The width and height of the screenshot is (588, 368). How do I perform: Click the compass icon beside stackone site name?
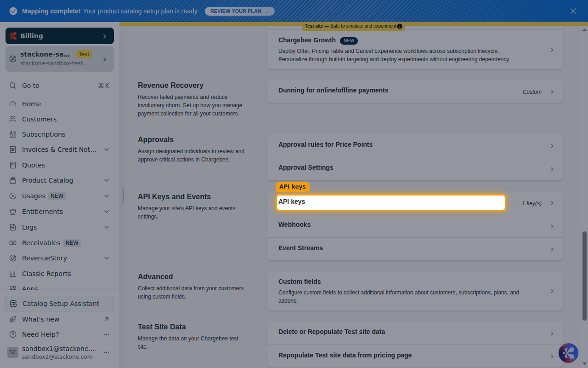13,59
